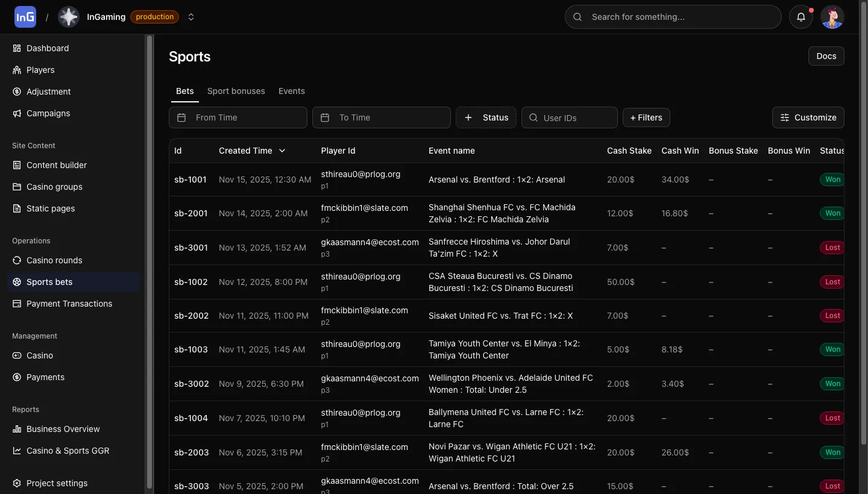Click the Docs button
Screen dimensions: 868x494
point(826,56)
